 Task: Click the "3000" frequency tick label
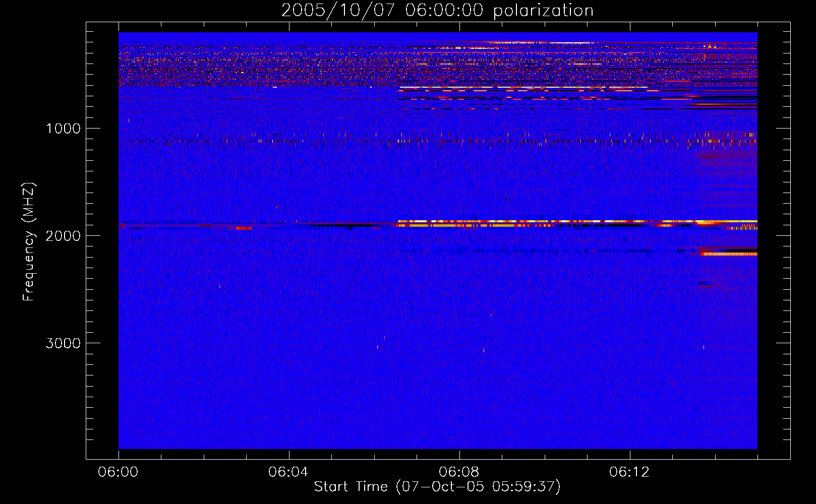pyautogui.click(x=63, y=343)
